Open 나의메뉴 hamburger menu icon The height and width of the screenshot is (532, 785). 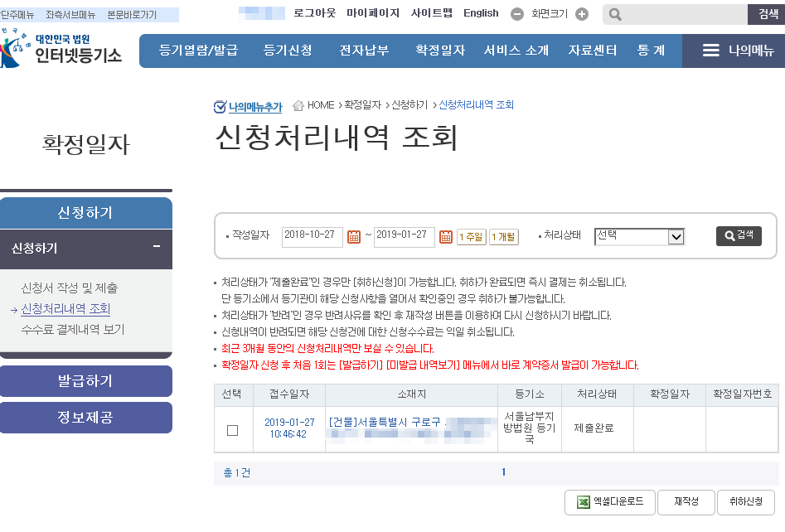click(710, 51)
